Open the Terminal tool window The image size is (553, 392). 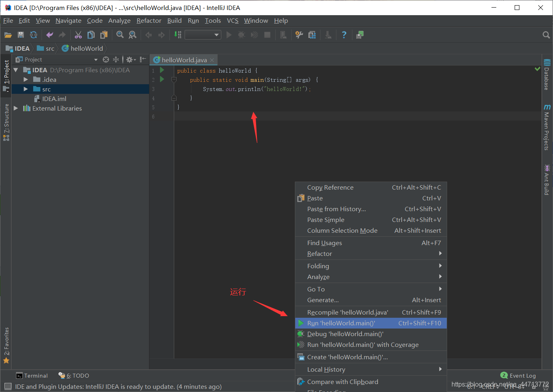coord(32,376)
